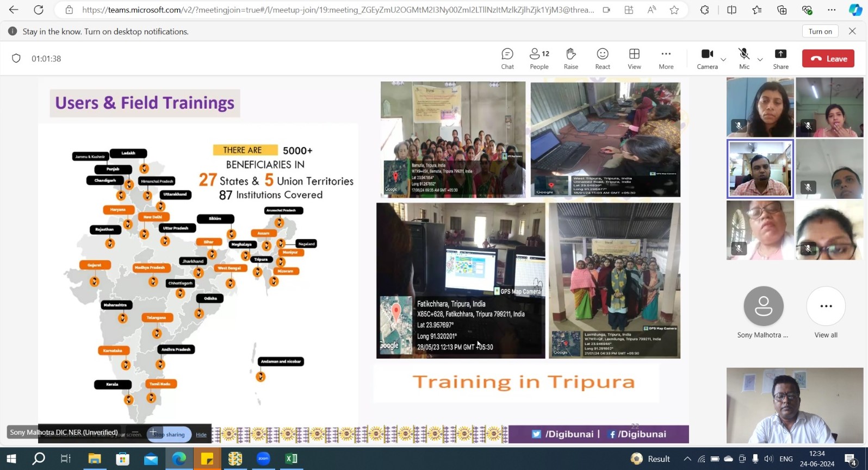Open Windows taskbar Search
Viewport: 868px width, 470px height.
[39, 459]
